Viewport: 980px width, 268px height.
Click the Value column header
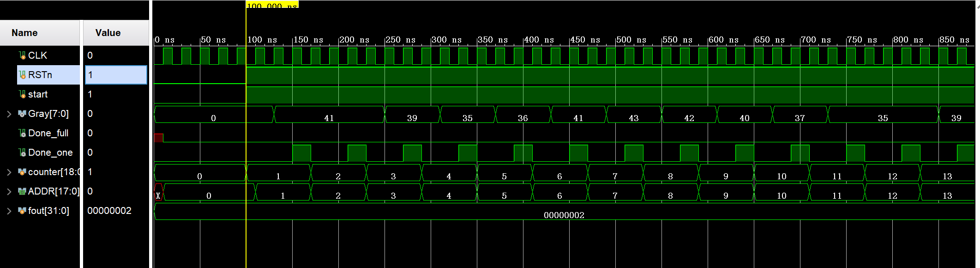tap(116, 33)
